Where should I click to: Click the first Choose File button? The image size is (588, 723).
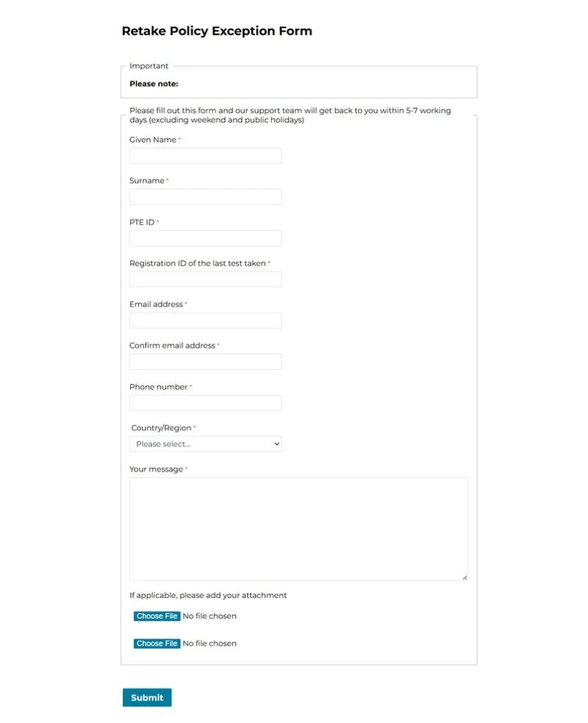tap(157, 616)
